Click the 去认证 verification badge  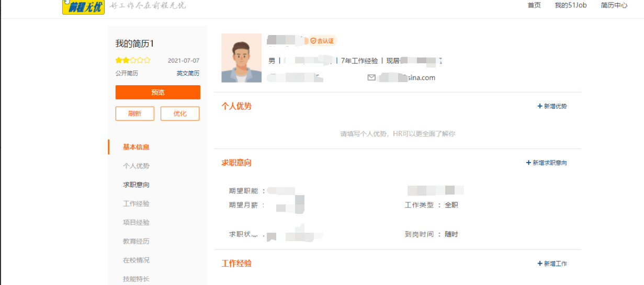[322, 41]
